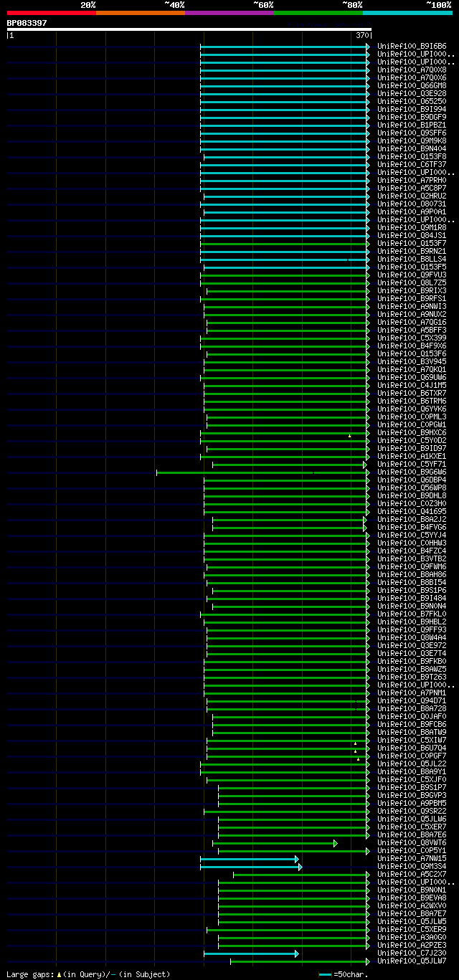Click hit label UniRef100_Q84JS1
459x980 pixels.
pos(412,236)
